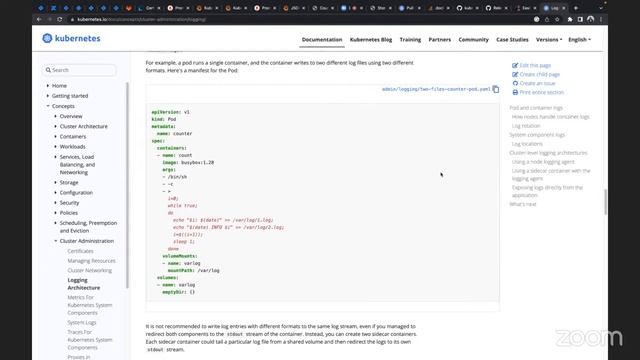Open the Versions dropdown
This screenshot has width=640, height=360.
tap(549, 40)
